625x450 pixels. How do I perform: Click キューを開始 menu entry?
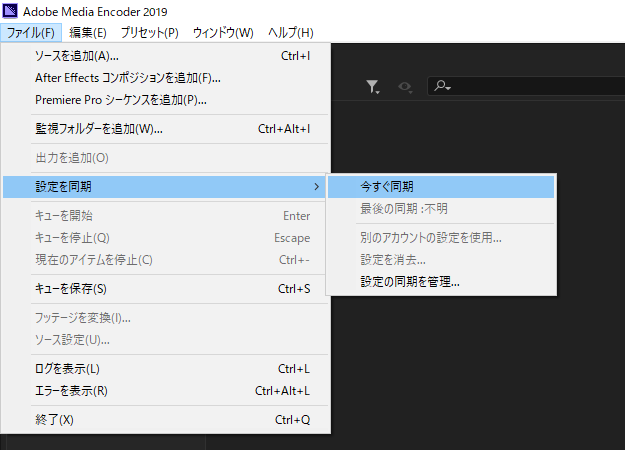166,216
